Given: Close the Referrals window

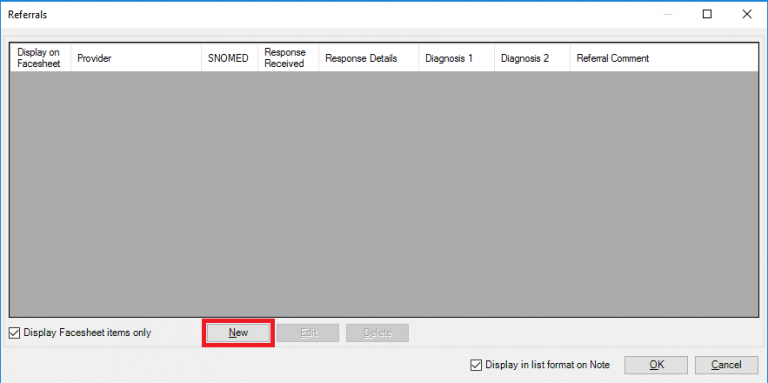Looking at the screenshot, I should click(747, 14).
